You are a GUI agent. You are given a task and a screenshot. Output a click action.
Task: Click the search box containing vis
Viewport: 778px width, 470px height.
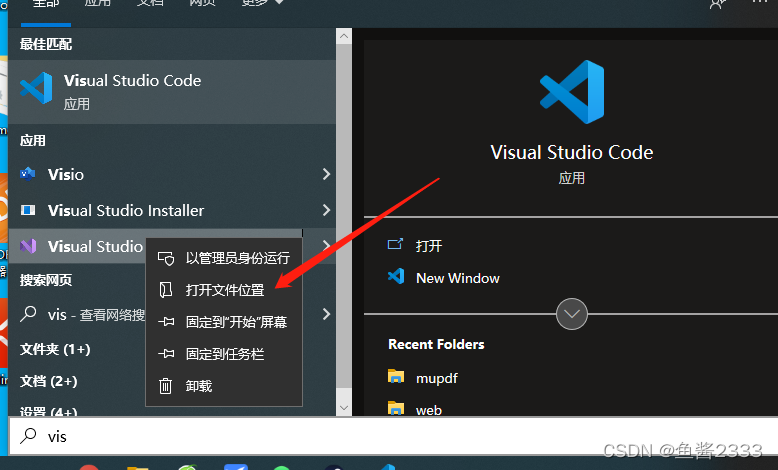[x=393, y=436]
